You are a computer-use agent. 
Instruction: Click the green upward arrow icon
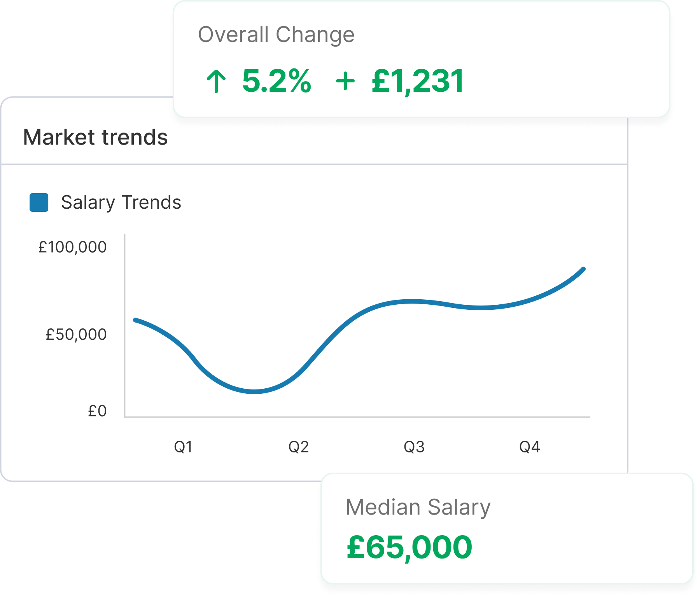click(216, 81)
